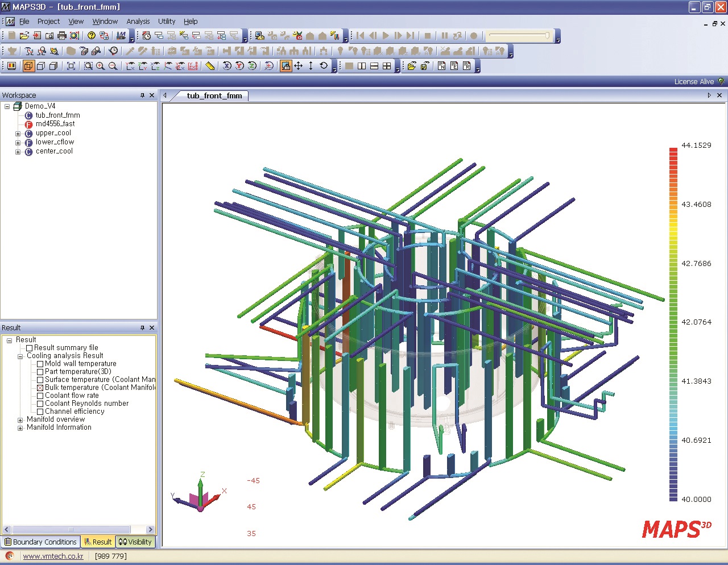Viewport: 728px width, 565px height.
Task: Open the www.vmtech.co.kr link
Action: 53,556
